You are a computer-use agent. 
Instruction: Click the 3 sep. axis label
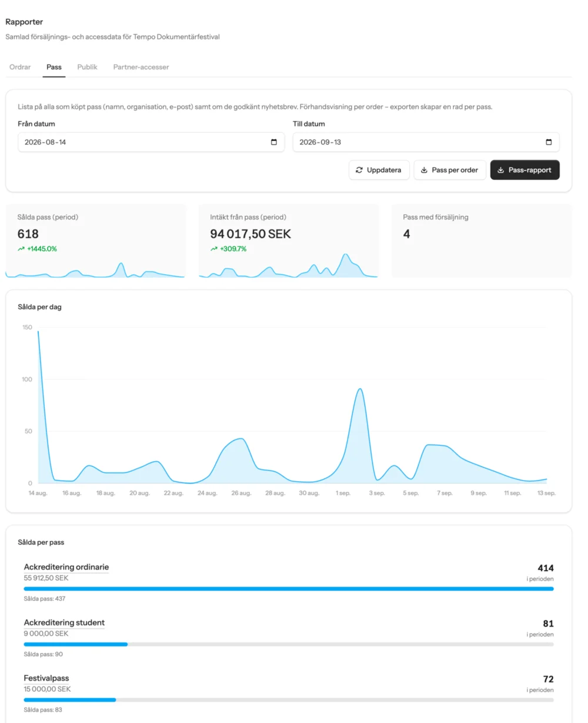tap(377, 493)
